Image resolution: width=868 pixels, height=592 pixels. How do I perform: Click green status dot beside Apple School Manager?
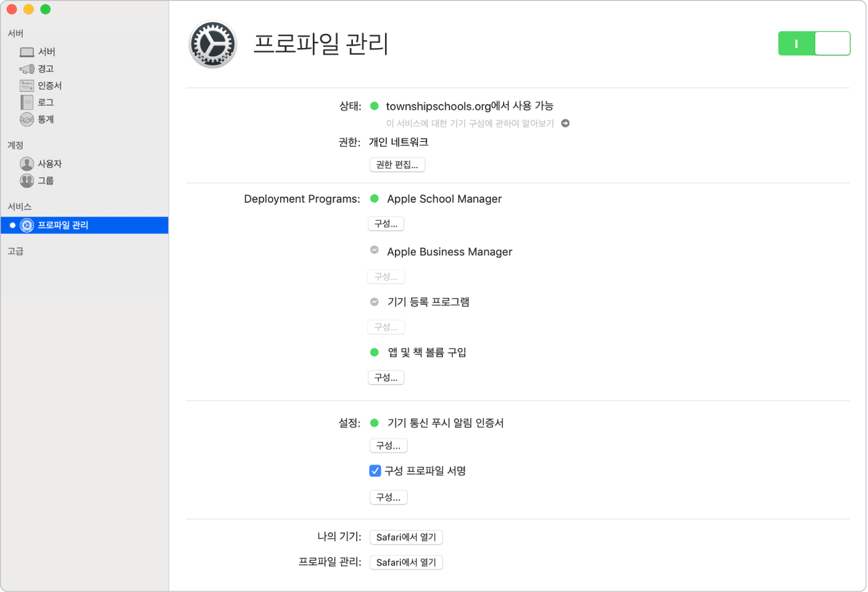[x=374, y=199]
